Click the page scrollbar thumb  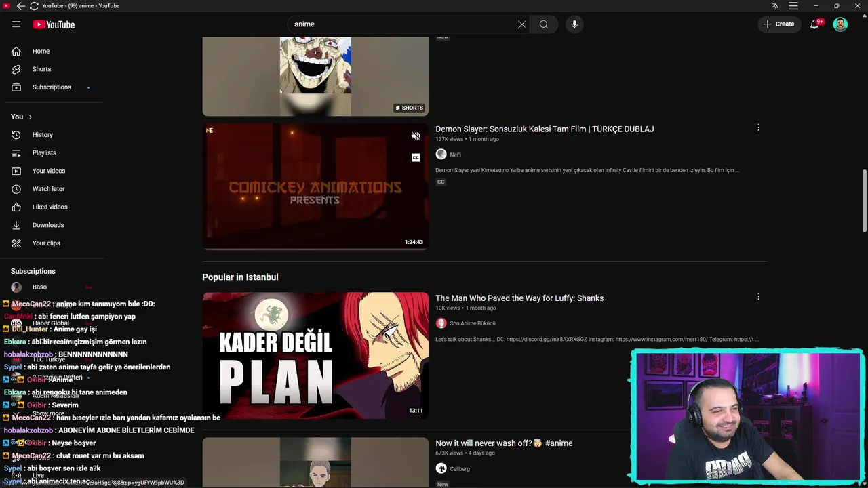click(x=864, y=201)
